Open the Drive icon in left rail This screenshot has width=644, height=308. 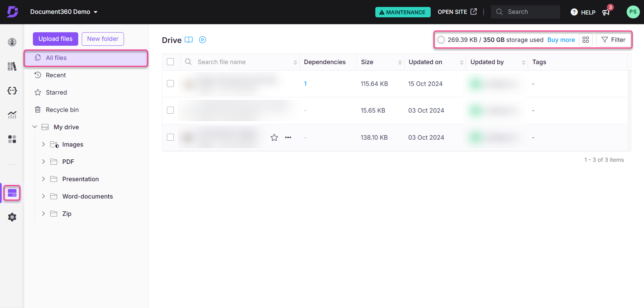click(12, 193)
